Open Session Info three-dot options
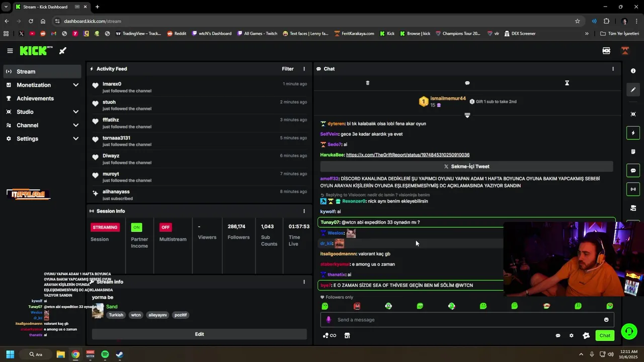Image resolution: width=644 pixels, height=362 pixels. tap(304, 211)
